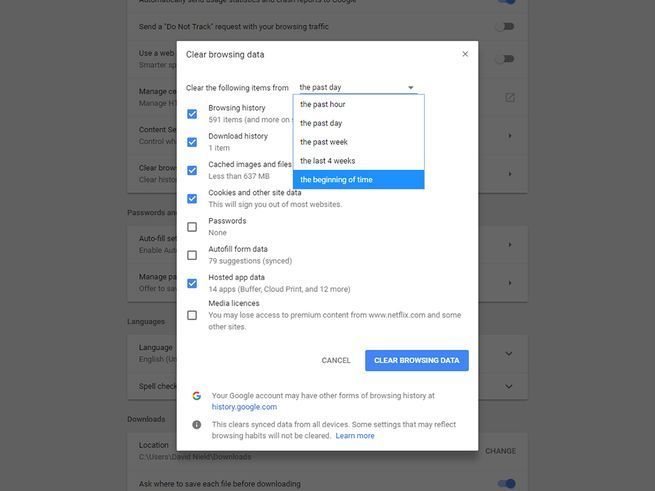Expand the Spell check chevron
The image size is (655, 491).
pos(508,386)
